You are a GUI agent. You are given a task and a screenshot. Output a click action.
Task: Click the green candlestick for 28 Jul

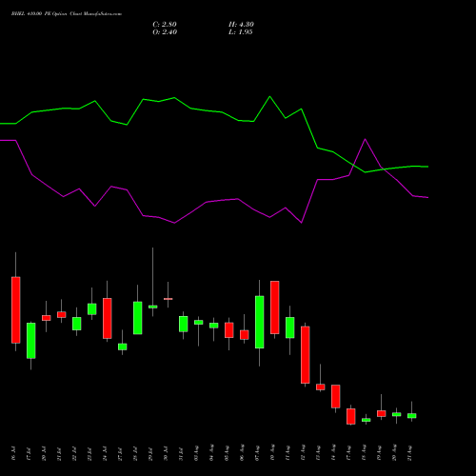click(138, 318)
